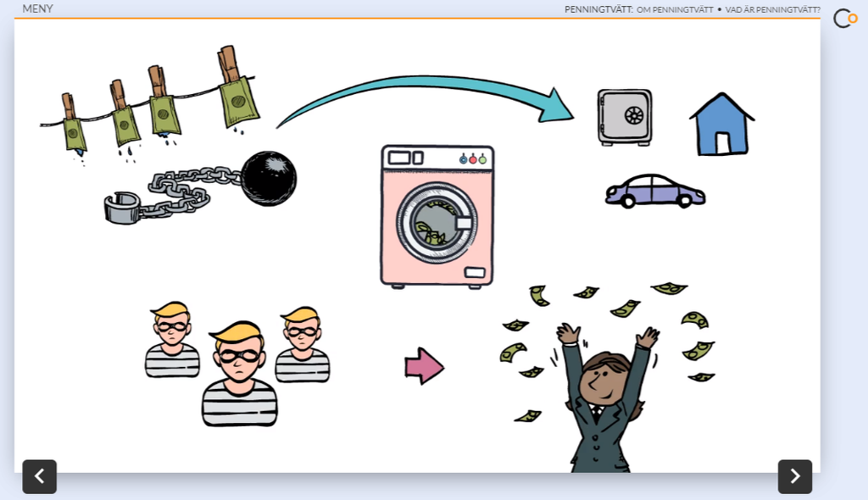This screenshot has height=500, width=868.
Task: Click the blue house illustration
Action: point(722,124)
